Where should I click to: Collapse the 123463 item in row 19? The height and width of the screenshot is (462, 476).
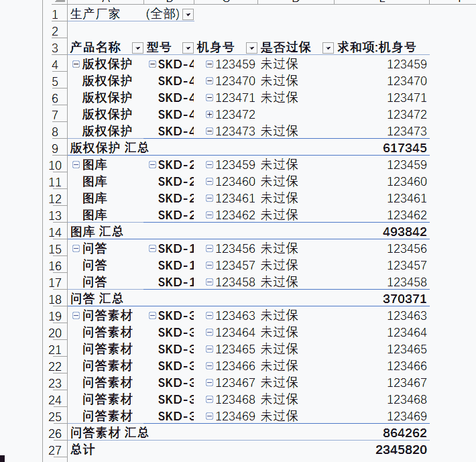(x=209, y=316)
